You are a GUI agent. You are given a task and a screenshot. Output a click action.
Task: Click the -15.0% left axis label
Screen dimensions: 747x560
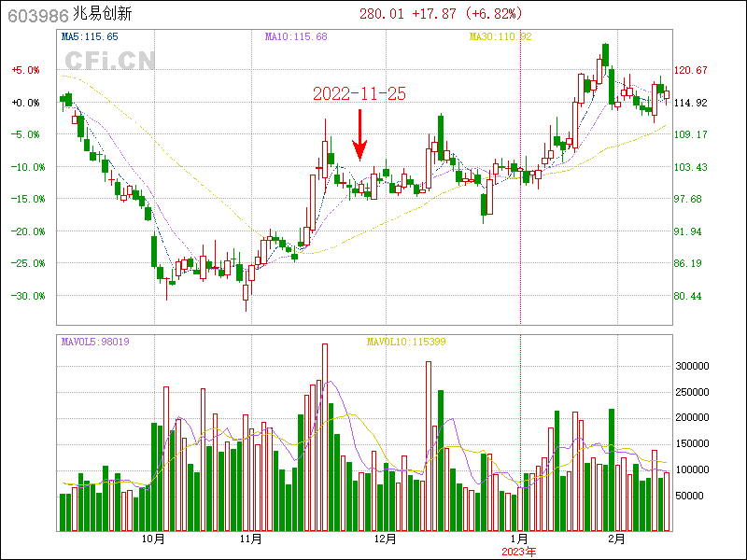pyautogui.click(x=28, y=199)
